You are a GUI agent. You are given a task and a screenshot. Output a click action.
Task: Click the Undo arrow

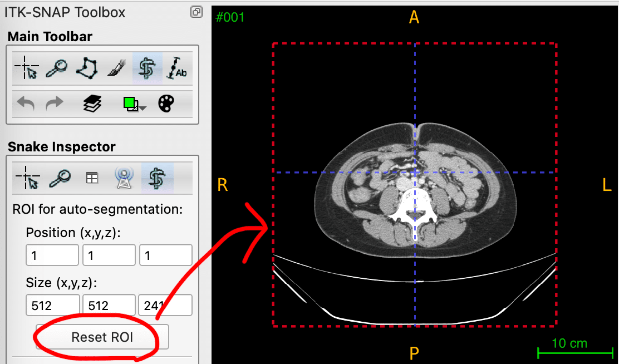click(26, 104)
